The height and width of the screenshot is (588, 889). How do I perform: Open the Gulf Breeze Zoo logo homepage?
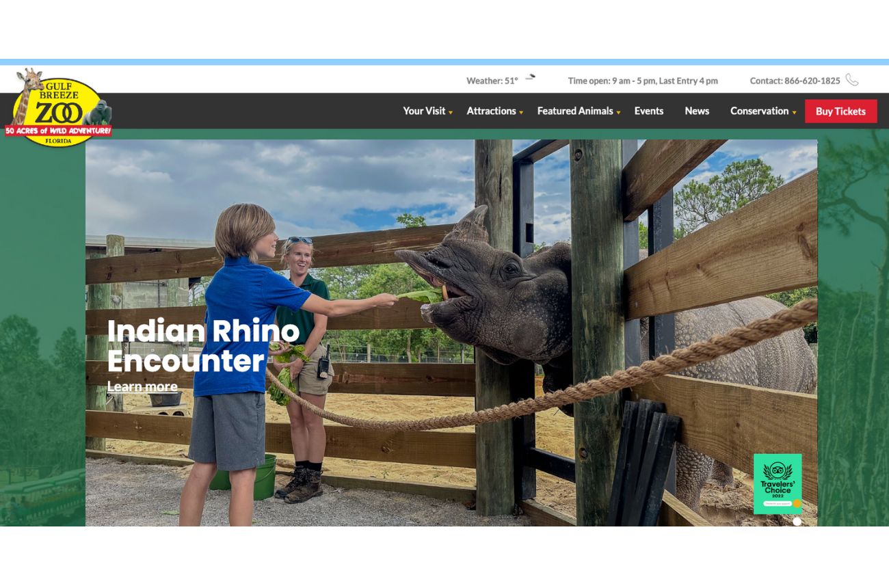pyautogui.click(x=58, y=107)
